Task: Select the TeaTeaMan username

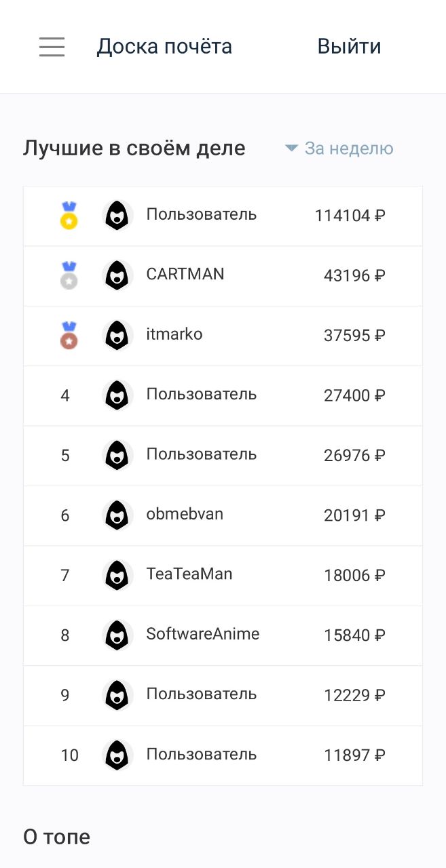Action: click(x=189, y=574)
